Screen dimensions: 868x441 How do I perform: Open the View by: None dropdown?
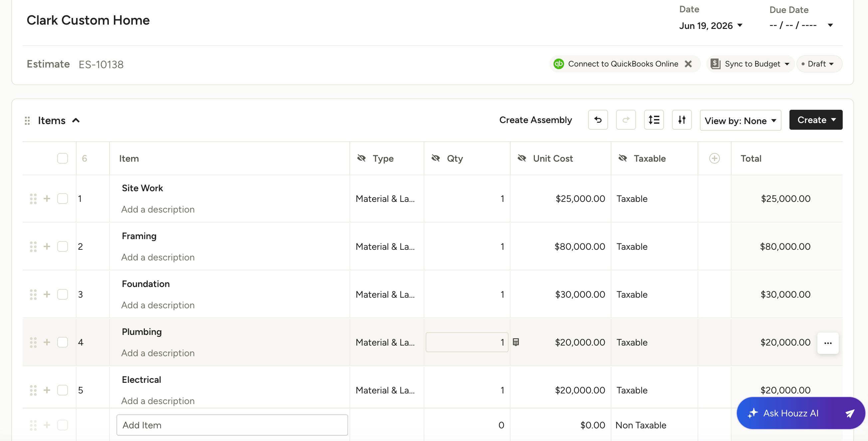tap(740, 120)
